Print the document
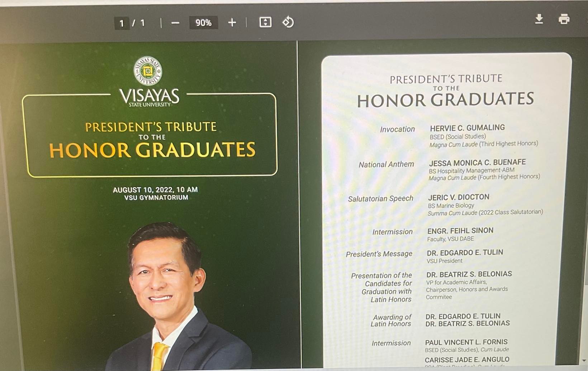588x371 pixels. point(564,19)
